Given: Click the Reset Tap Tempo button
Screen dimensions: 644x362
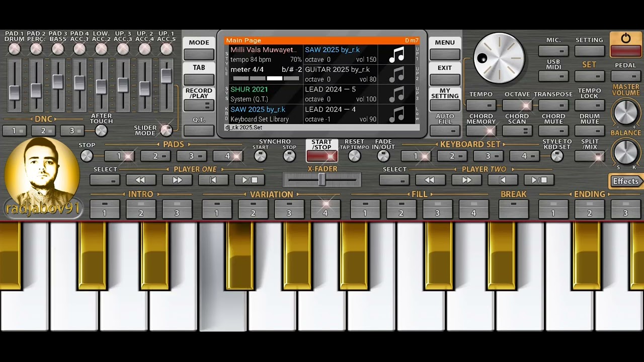Looking at the screenshot, I should (x=354, y=156).
